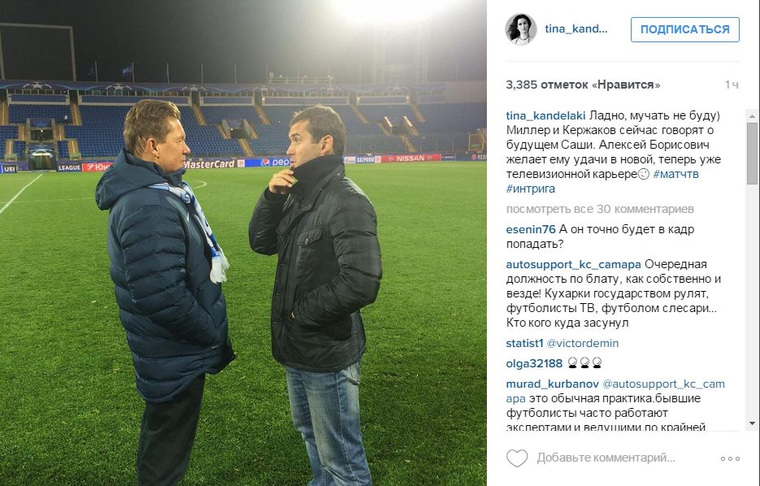The height and width of the screenshot is (486, 760).
Task: Click the comments scrollbar down arrow
Action: (752, 423)
